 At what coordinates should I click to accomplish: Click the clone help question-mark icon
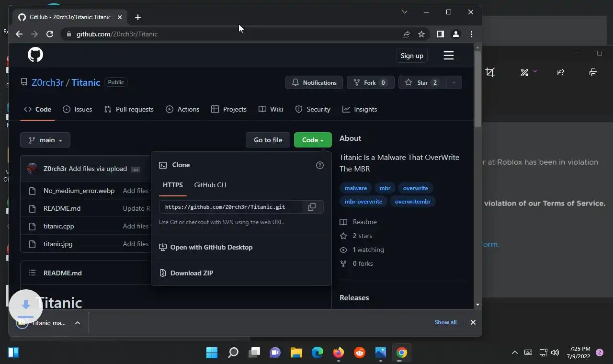pyautogui.click(x=320, y=165)
